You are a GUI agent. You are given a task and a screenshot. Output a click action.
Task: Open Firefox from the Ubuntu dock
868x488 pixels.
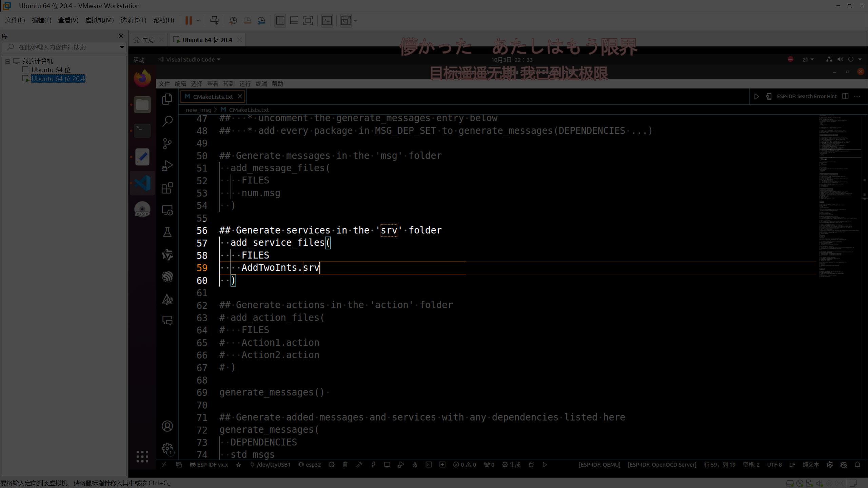(142, 79)
